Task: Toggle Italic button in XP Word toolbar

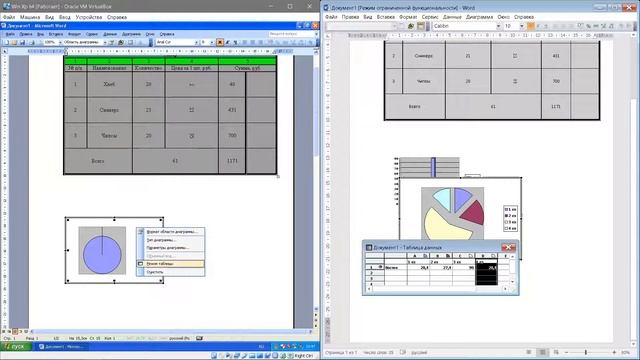Action: tap(227, 42)
